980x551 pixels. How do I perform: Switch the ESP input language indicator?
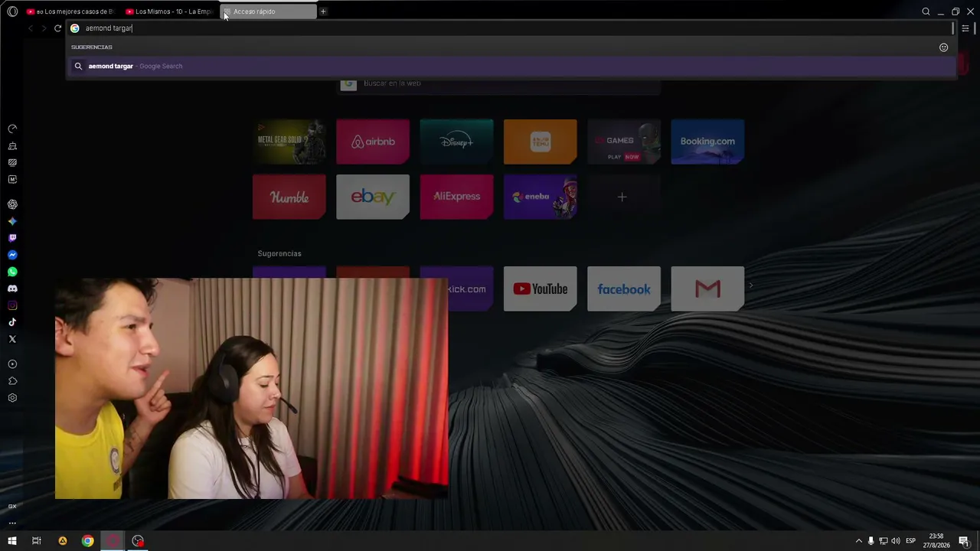[910, 541]
